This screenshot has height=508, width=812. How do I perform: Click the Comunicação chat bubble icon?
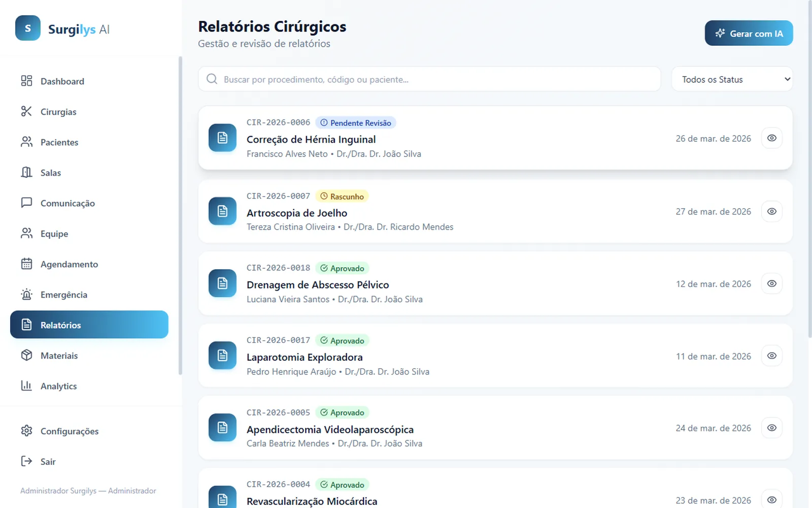pos(26,203)
